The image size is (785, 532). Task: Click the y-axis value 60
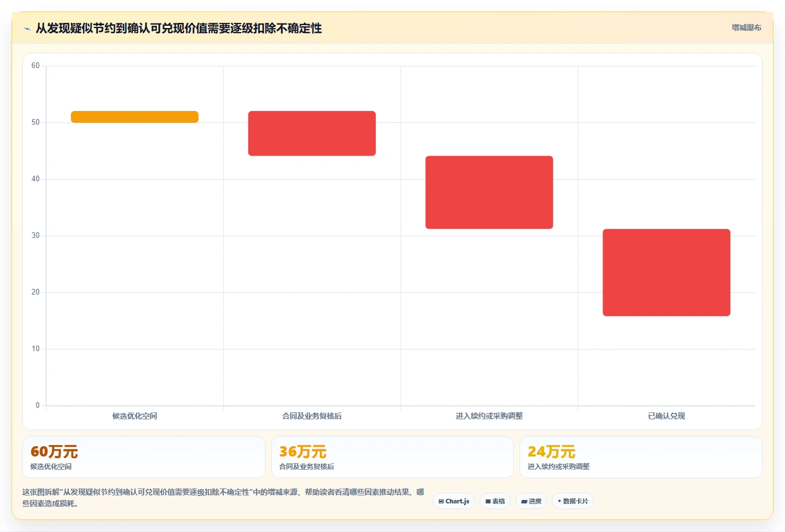click(35, 66)
